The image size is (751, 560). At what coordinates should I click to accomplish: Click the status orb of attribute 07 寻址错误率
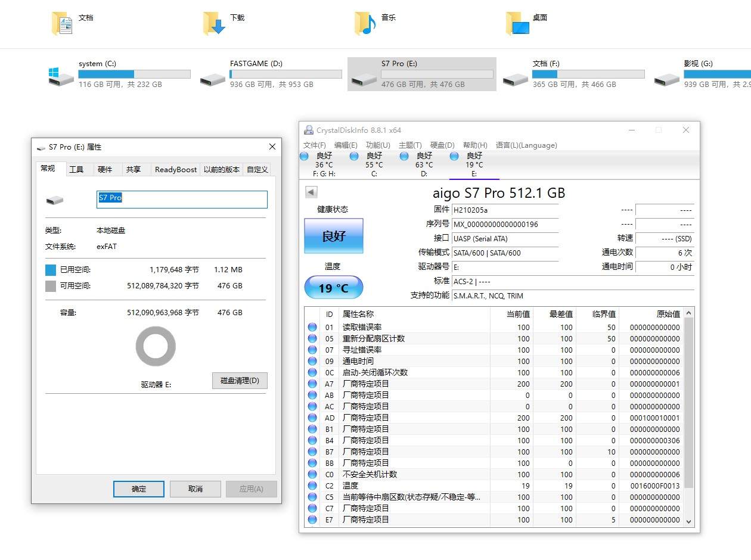coord(312,350)
